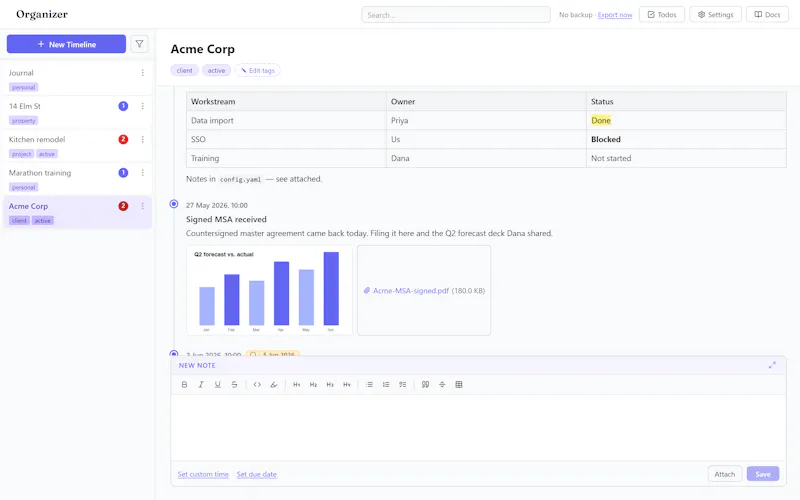Open Journal timeline options menu

143,73
